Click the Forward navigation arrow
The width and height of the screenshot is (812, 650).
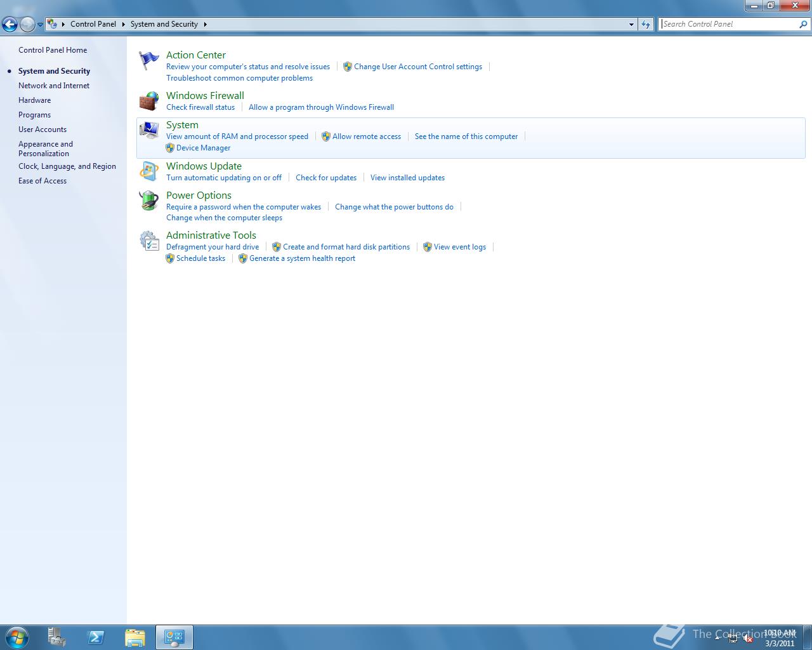27,24
